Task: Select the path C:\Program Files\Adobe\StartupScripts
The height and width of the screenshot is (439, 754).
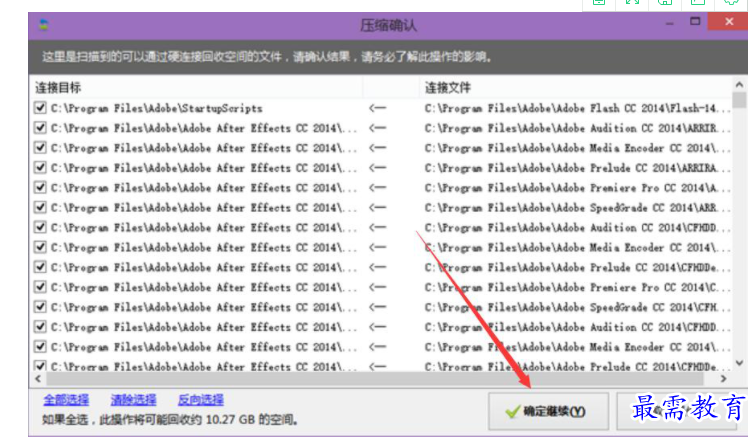Action: [x=157, y=108]
